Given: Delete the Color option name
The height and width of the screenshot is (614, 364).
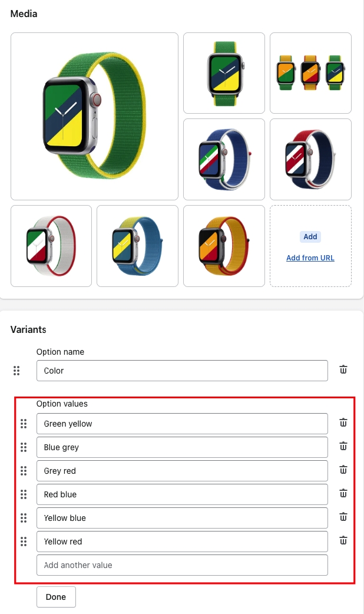Looking at the screenshot, I should pyautogui.click(x=343, y=369).
